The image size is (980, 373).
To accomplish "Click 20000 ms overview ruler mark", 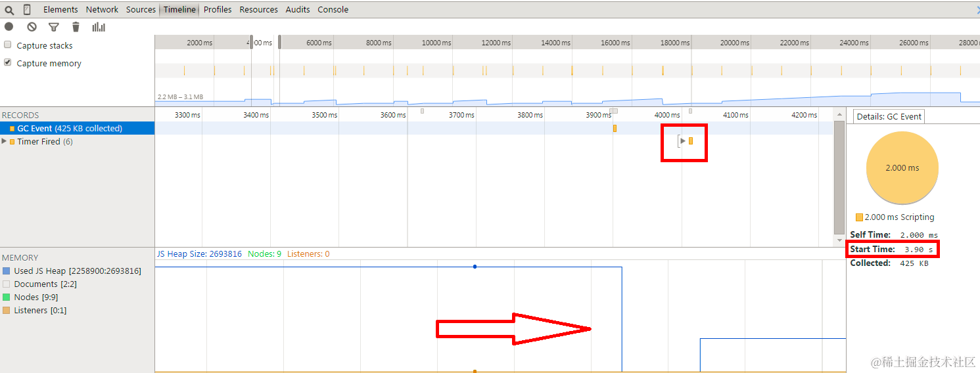I will point(734,43).
